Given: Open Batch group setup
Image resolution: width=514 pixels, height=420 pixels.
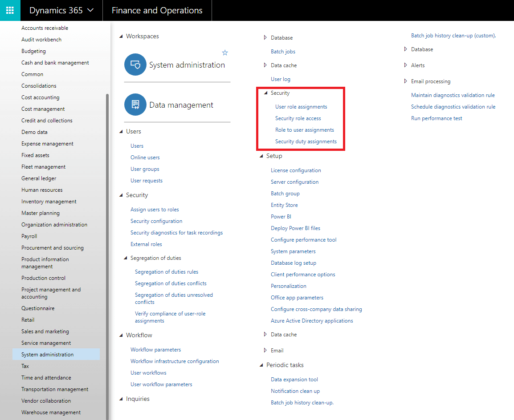Looking at the screenshot, I should [x=285, y=194].
